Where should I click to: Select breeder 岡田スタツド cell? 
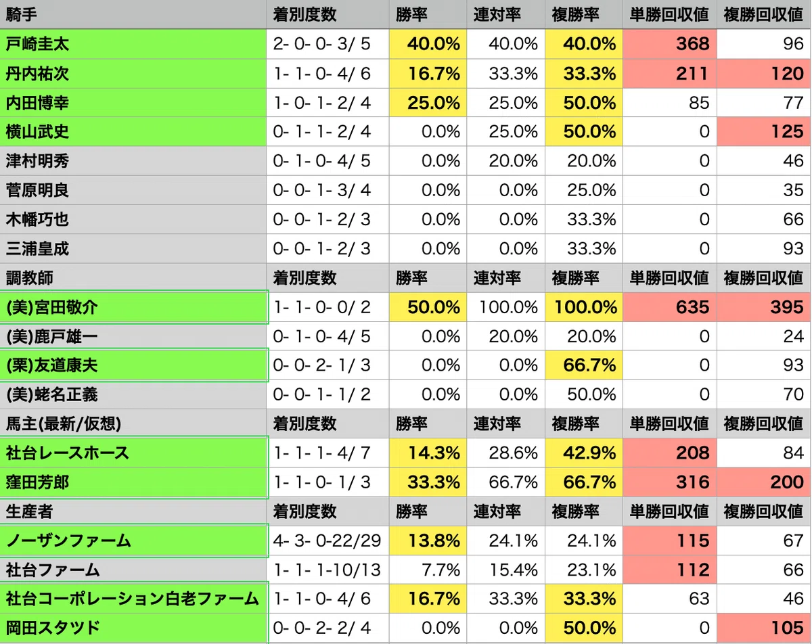(x=133, y=628)
